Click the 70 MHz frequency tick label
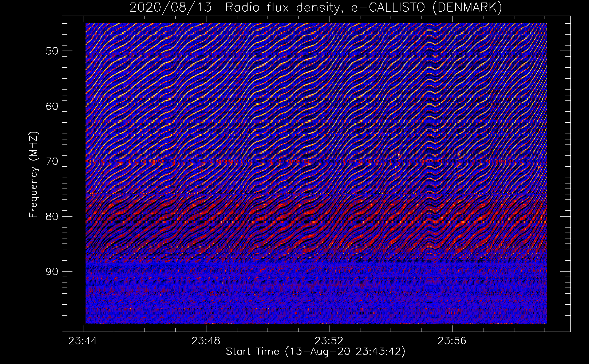Image resolution: width=589 pixels, height=364 pixels. 52,161
